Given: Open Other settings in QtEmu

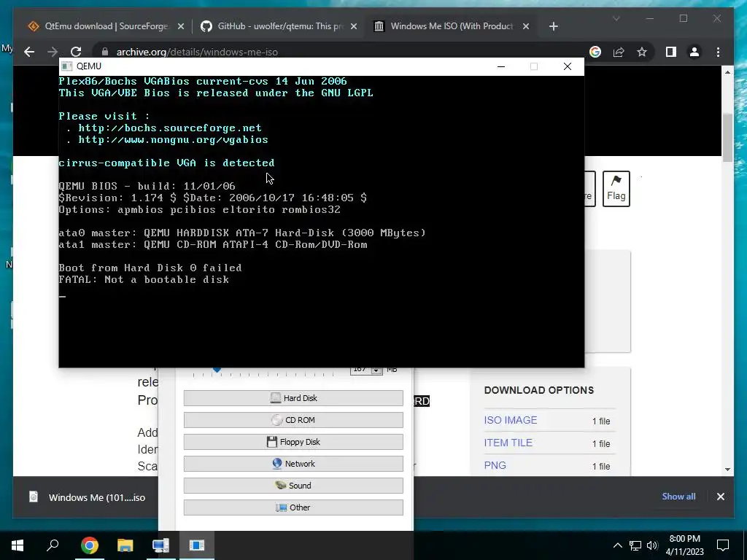Looking at the screenshot, I should pyautogui.click(x=293, y=507).
